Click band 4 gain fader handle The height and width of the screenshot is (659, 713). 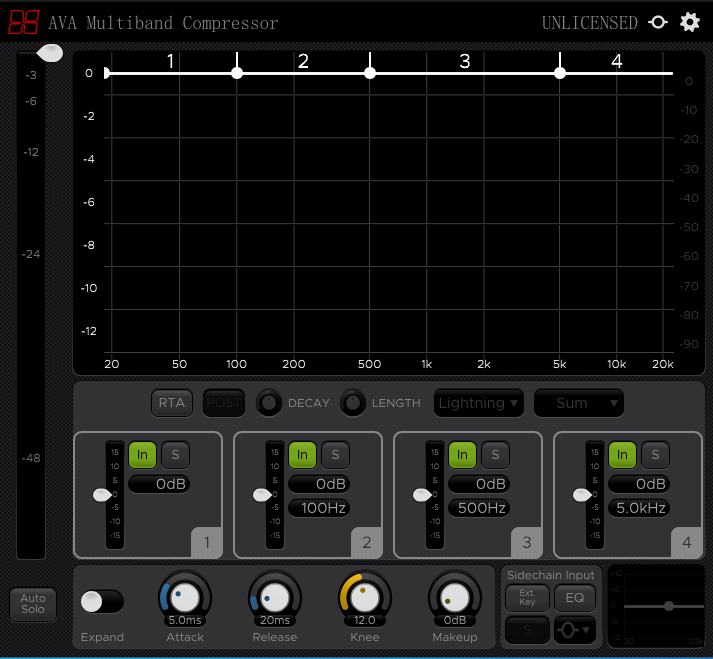[x=582, y=495]
